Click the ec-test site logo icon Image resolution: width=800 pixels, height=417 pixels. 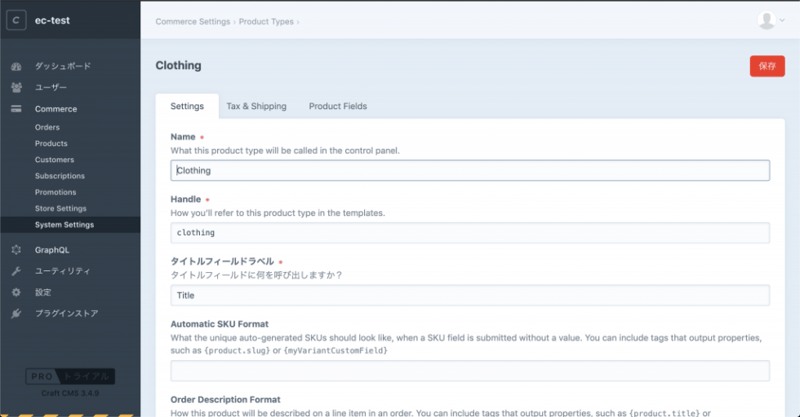[x=17, y=20]
